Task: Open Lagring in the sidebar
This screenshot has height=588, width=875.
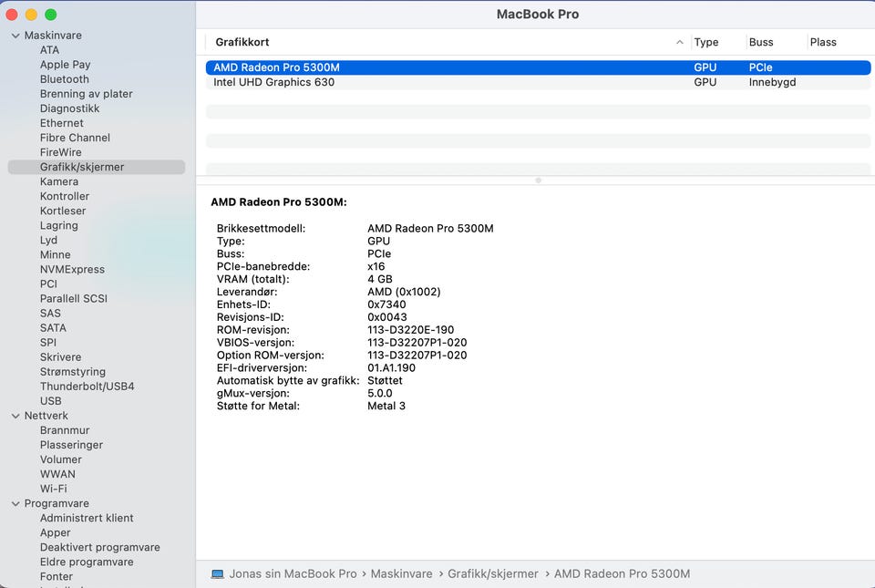Action: (x=58, y=225)
